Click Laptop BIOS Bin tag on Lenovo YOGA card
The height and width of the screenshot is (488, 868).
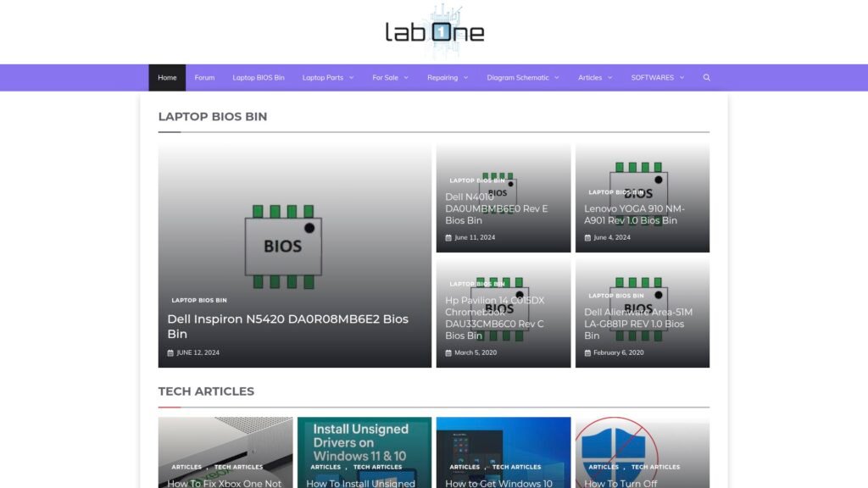[x=616, y=192]
